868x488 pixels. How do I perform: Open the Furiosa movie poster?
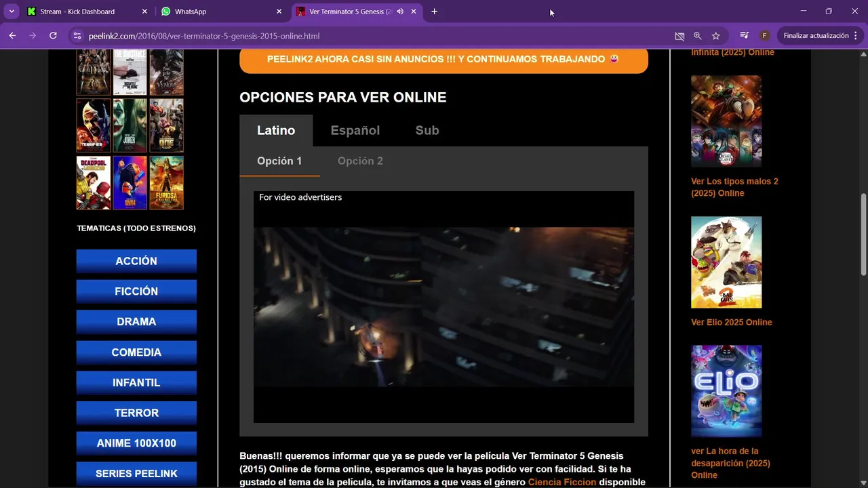pyautogui.click(x=166, y=183)
